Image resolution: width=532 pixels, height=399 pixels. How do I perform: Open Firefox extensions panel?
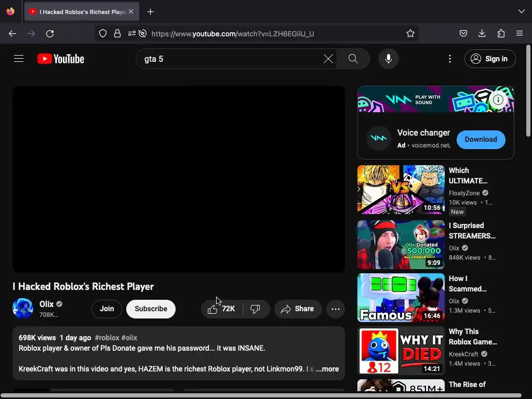(501, 33)
